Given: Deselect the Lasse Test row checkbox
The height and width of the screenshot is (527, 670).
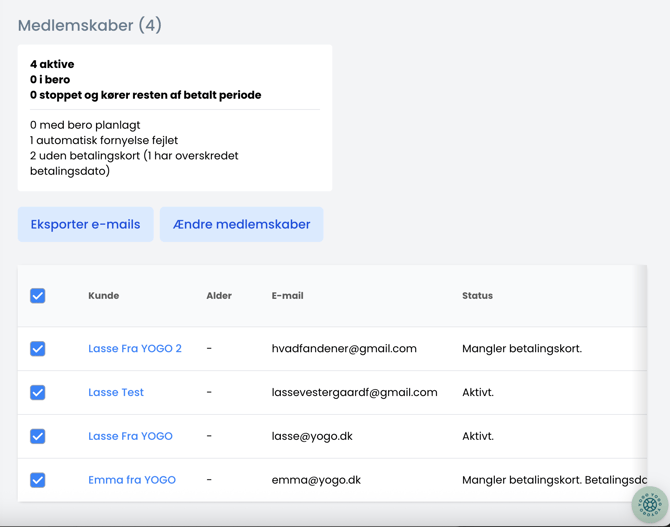Looking at the screenshot, I should coord(38,393).
